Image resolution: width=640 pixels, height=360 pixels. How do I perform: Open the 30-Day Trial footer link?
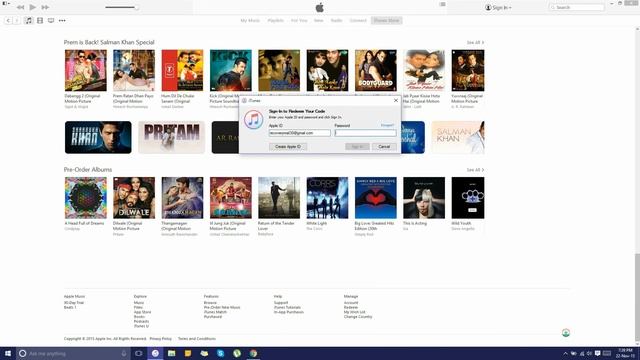[74, 303]
